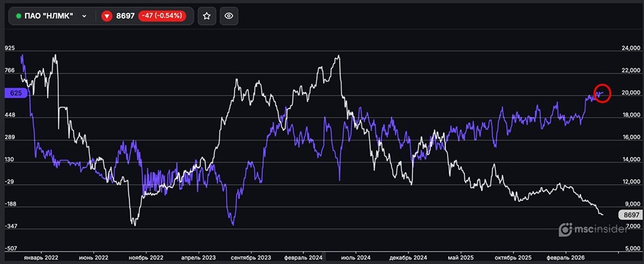The width and height of the screenshot is (644, 264).
Task: Click the 8697 price in header
Action: pyautogui.click(x=126, y=16)
